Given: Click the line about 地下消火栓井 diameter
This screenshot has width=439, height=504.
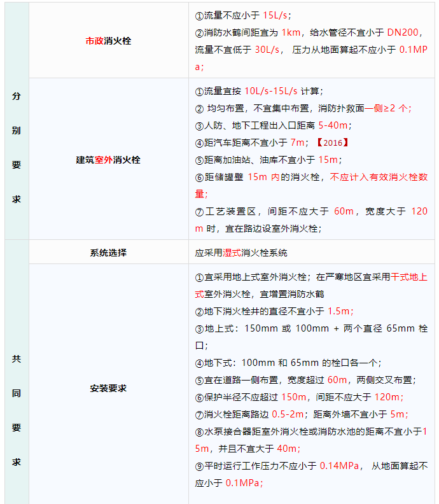Looking at the screenshot, I should coord(274,311).
